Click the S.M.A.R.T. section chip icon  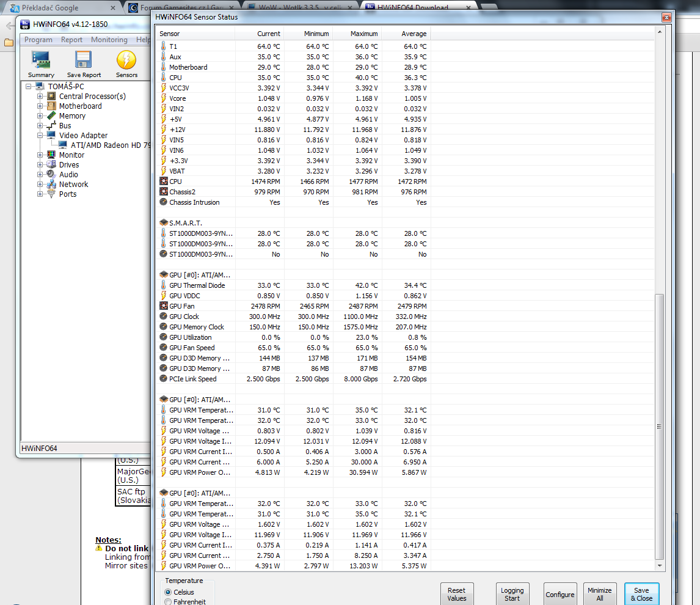164,223
